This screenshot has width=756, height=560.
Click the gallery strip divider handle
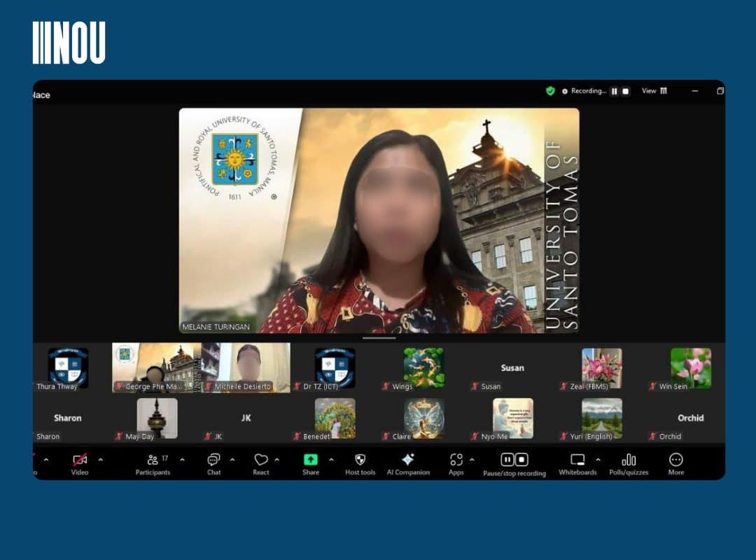[379, 338]
